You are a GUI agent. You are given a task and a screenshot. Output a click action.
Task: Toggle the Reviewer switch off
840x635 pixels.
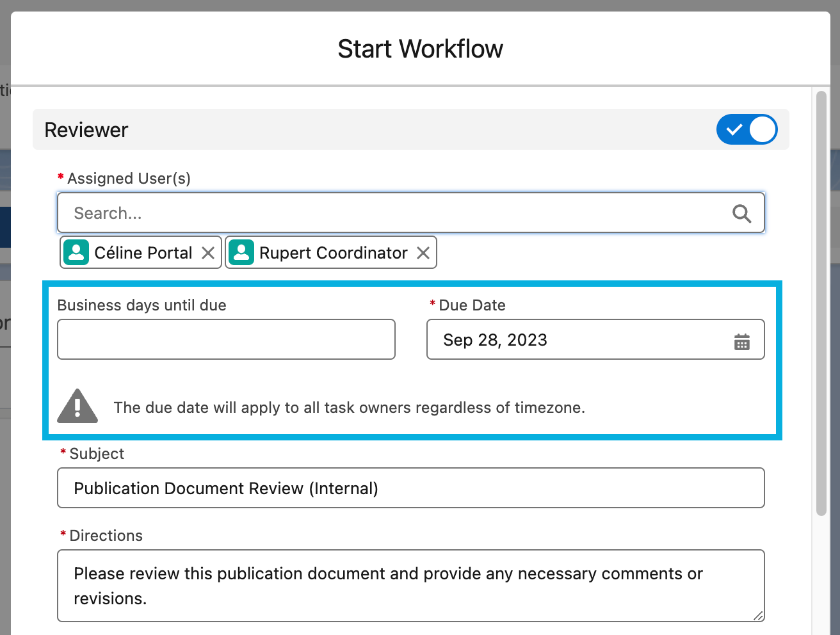[x=747, y=129]
